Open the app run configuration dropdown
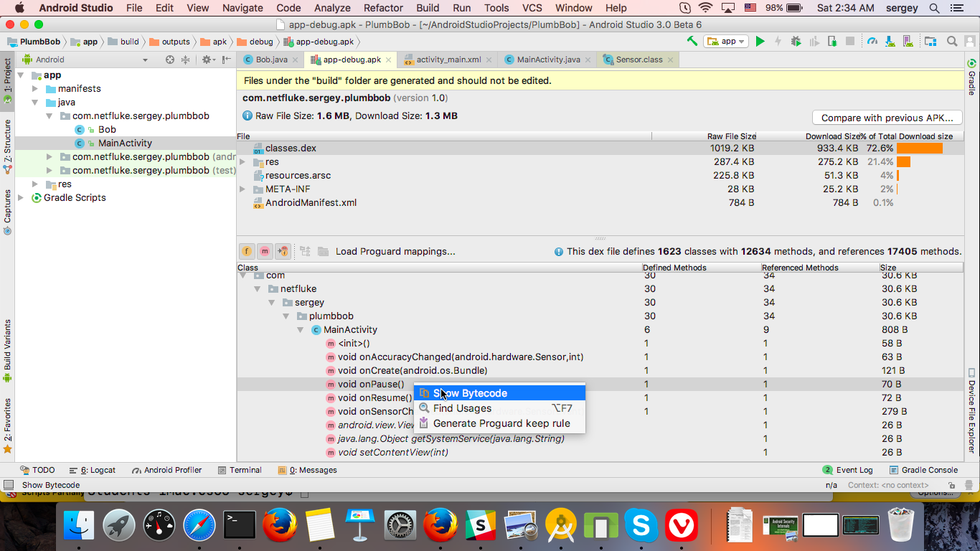Screen dimensions: 980x551 click(726, 42)
